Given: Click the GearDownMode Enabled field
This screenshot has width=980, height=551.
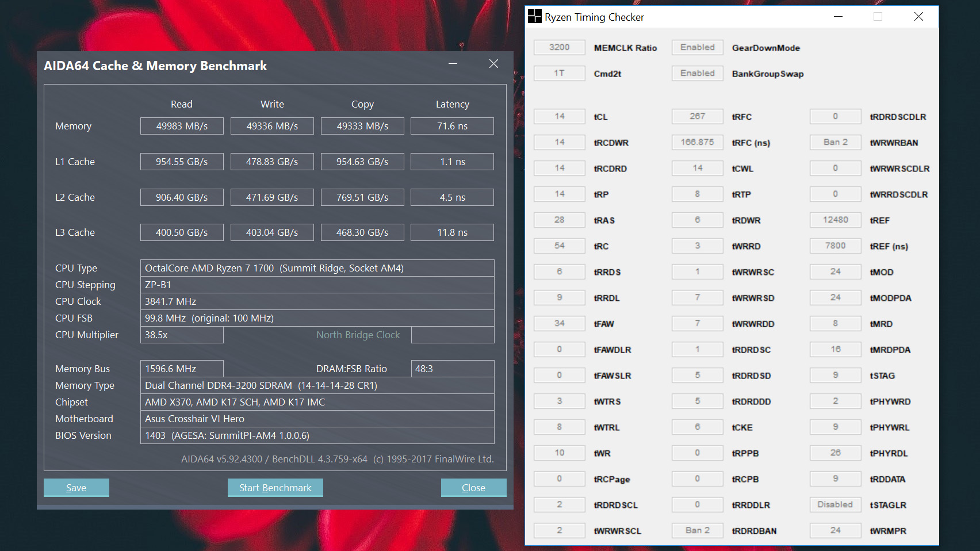Looking at the screenshot, I should tap(698, 47).
